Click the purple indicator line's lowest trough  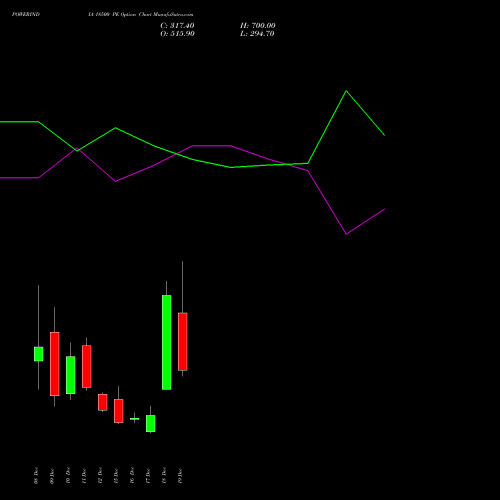coord(346,234)
